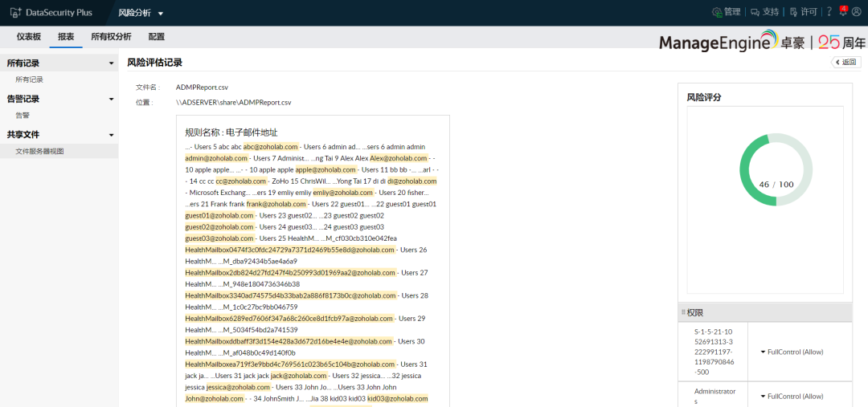Screen dimensions: 868x407
Task: Click highlighted di@zoholab.com
Action: pos(411,181)
